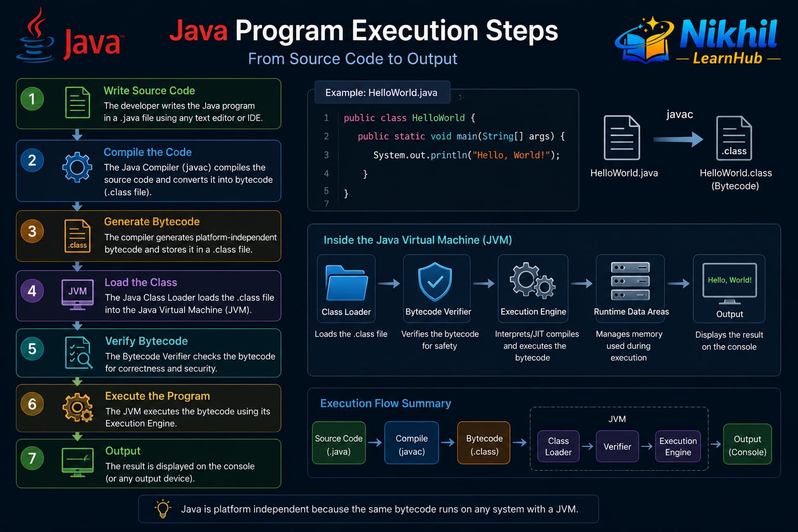Click the Execute the Program heading

click(157, 396)
